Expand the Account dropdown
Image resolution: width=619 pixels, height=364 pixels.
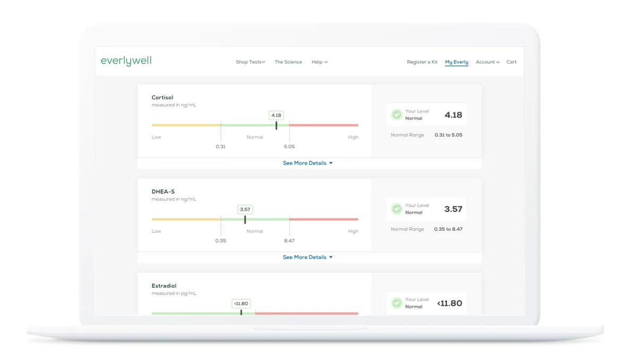(487, 62)
